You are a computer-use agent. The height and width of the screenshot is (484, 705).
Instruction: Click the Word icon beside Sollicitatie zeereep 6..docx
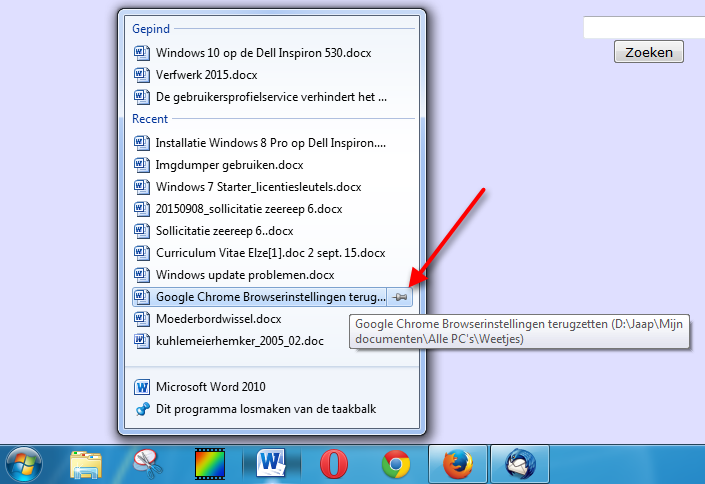pos(142,231)
